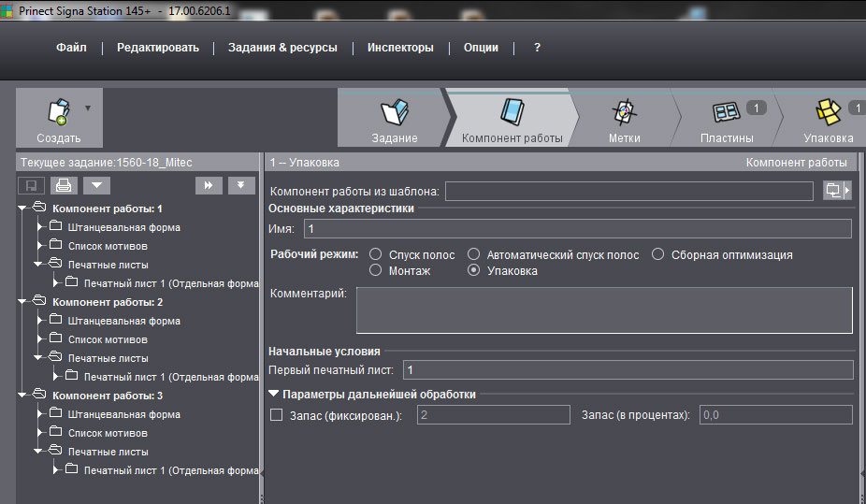Open the Пластины plates step
Screen dimensions: 866x504
[x=727, y=113]
